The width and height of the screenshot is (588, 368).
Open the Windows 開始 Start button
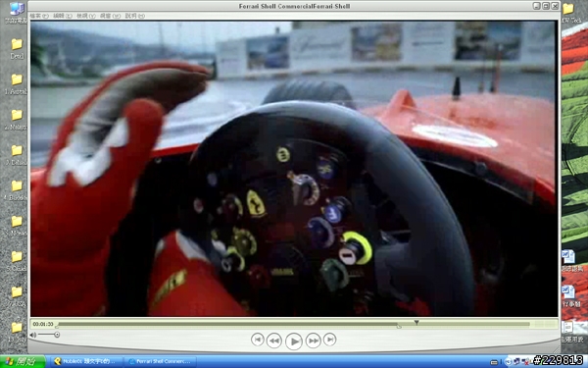point(23,361)
